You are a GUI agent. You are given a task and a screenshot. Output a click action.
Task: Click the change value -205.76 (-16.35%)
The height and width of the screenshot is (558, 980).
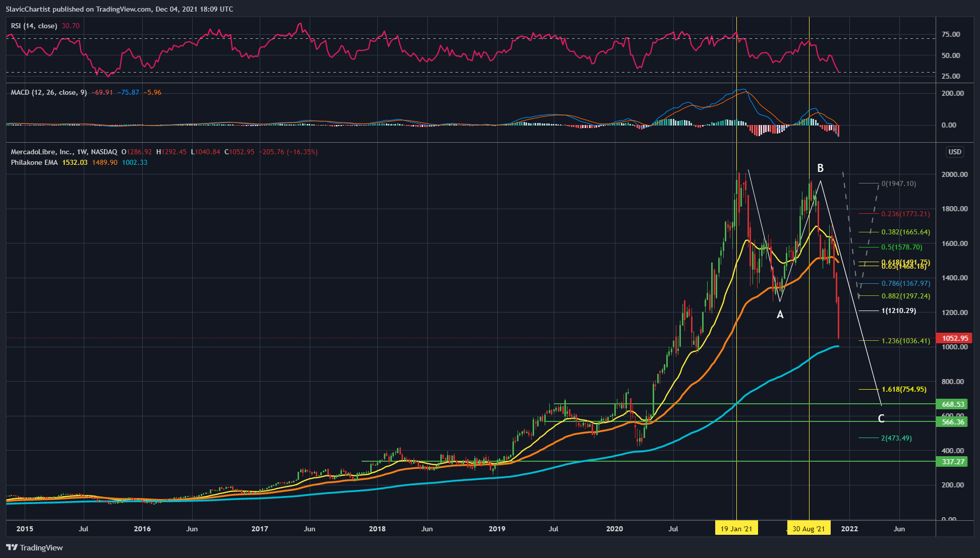pyautogui.click(x=287, y=152)
